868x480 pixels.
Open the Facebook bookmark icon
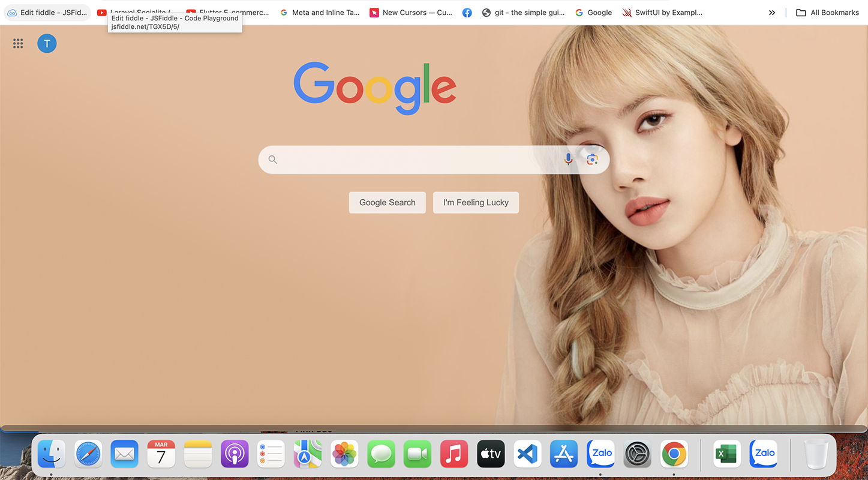[467, 12]
